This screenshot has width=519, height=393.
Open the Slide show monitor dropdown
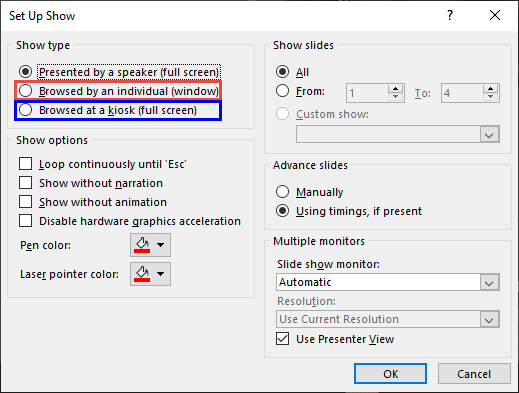[489, 283]
